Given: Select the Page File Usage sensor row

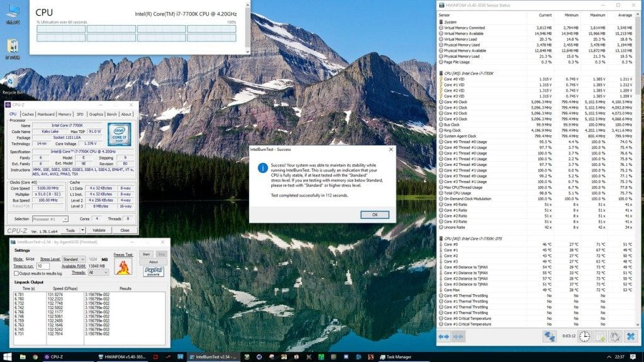Looking at the screenshot, I should 536,62.
